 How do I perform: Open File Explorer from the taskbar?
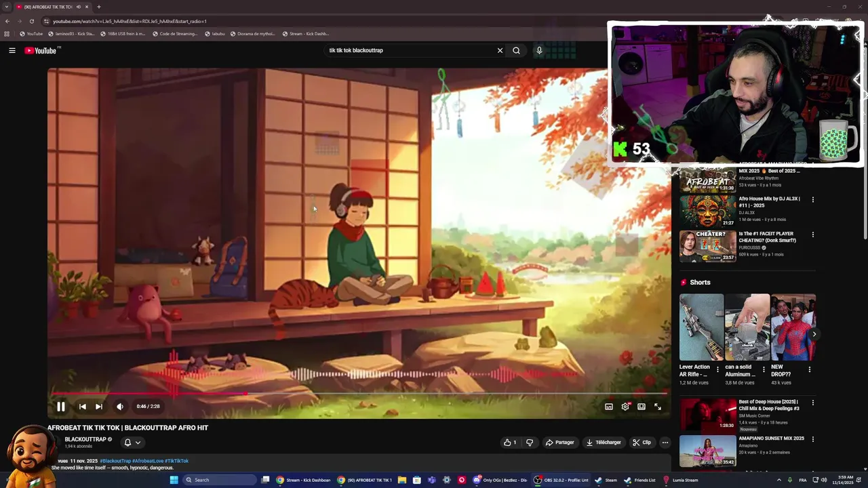tap(401, 480)
